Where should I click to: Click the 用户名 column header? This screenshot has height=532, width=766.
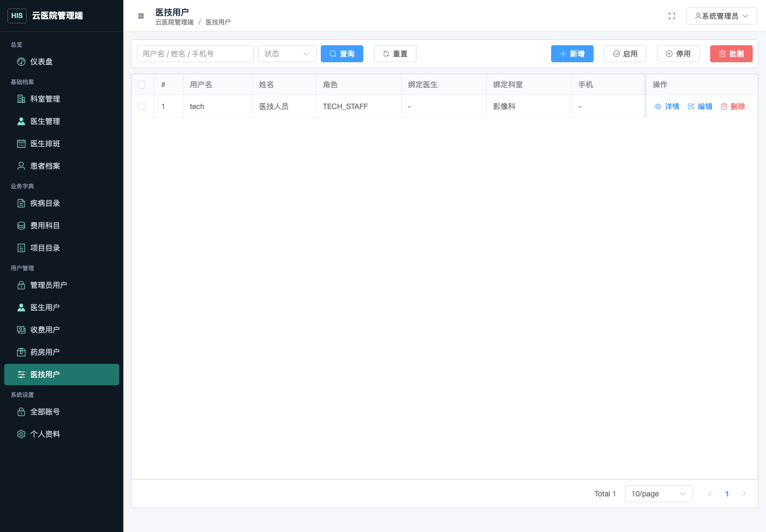[x=218, y=85]
